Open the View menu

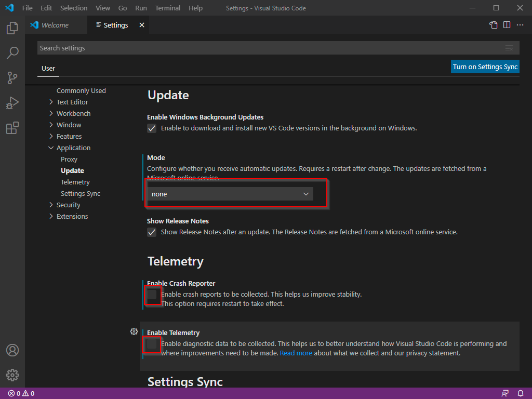pyautogui.click(x=102, y=8)
